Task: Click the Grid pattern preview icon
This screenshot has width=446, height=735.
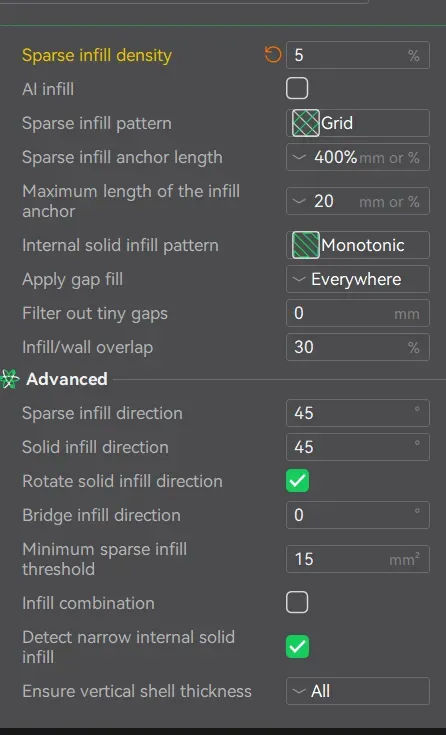Action: point(306,123)
